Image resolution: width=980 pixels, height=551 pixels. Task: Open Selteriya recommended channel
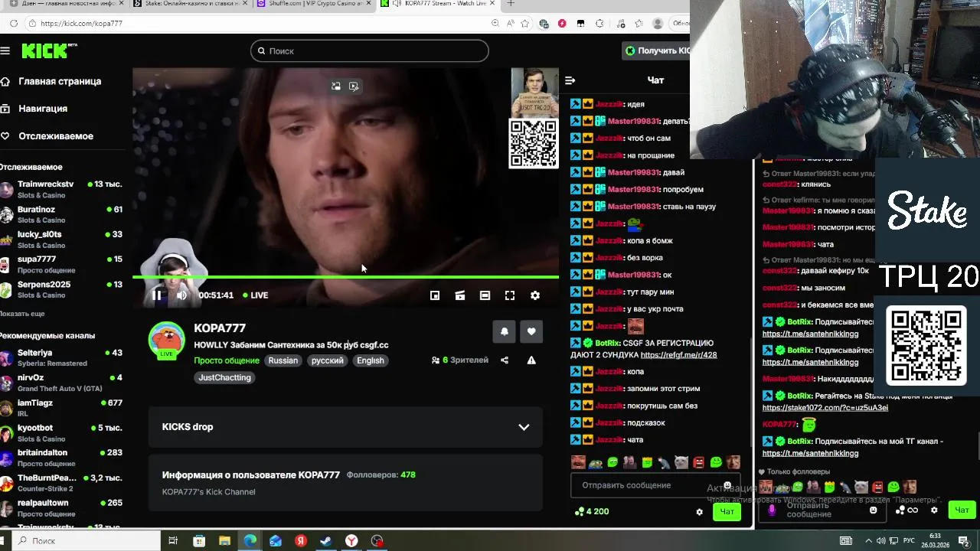(61, 357)
